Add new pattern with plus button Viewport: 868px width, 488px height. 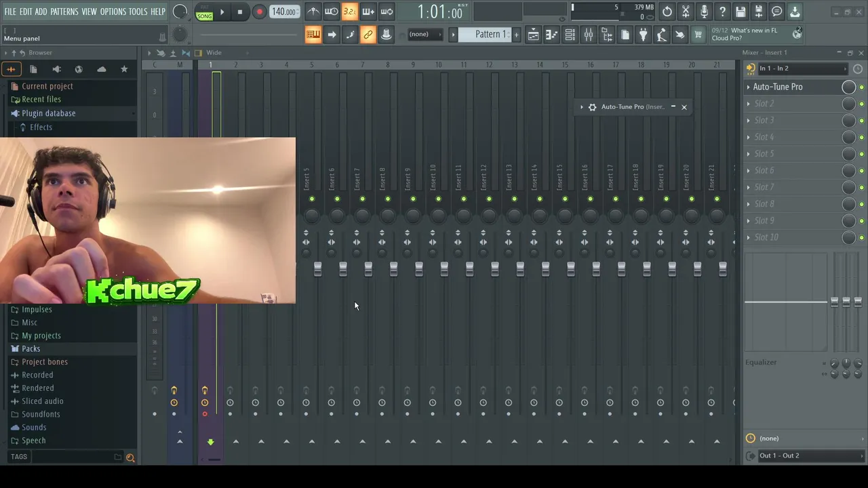(516, 35)
